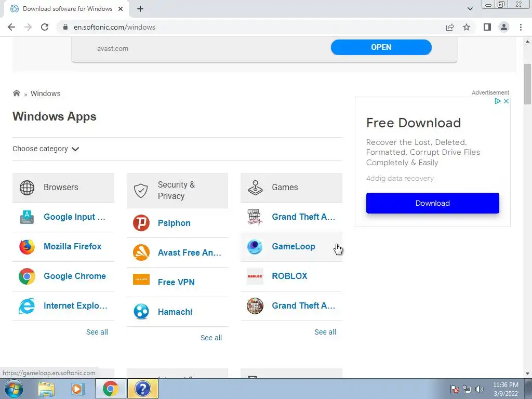Click the GTA Vice City icon in Games
This screenshot has height=399, width=532.
coord(255,217)
